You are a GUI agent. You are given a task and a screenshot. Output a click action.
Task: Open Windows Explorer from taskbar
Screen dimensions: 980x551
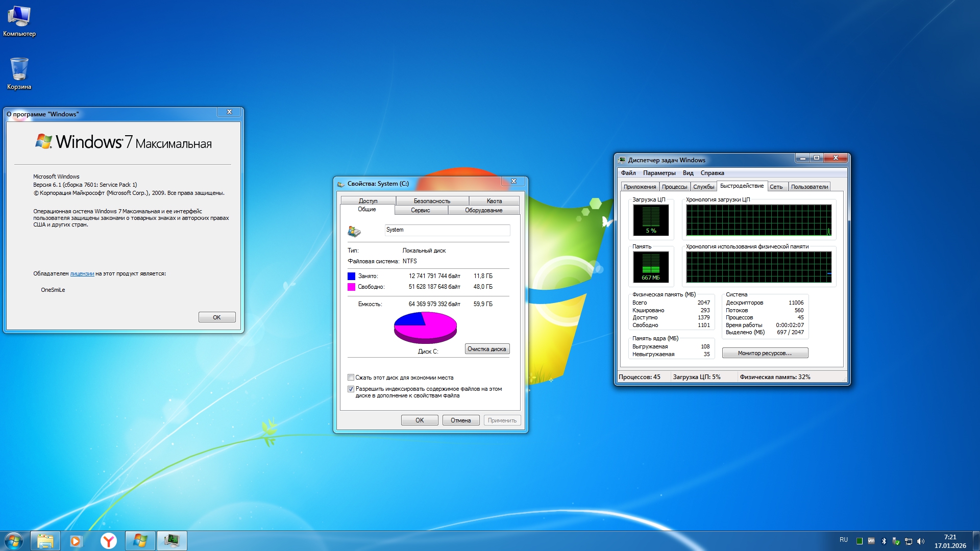pos(45,541)
